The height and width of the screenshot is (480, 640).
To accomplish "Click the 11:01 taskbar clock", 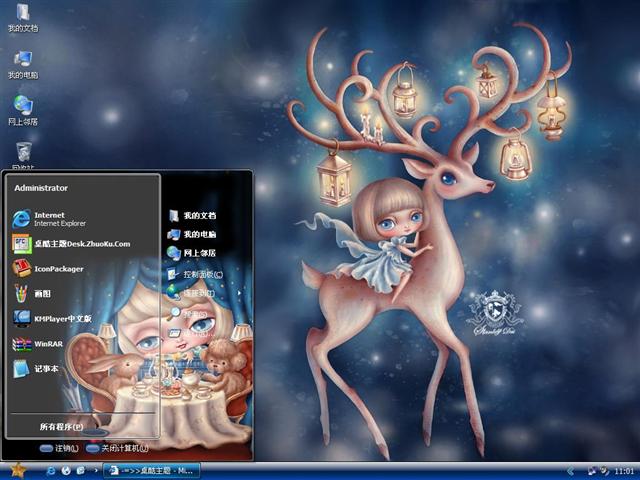I will click(624, 471).
